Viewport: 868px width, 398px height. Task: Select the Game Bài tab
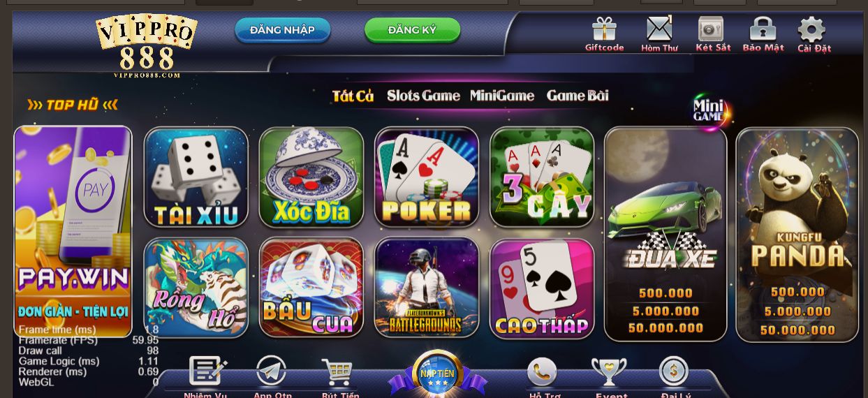coord(578,96)
